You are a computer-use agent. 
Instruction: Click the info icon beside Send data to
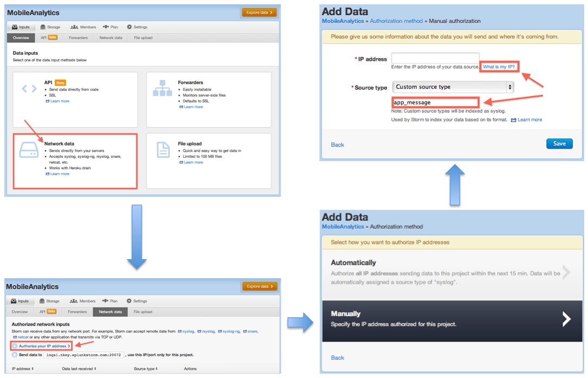15,355
